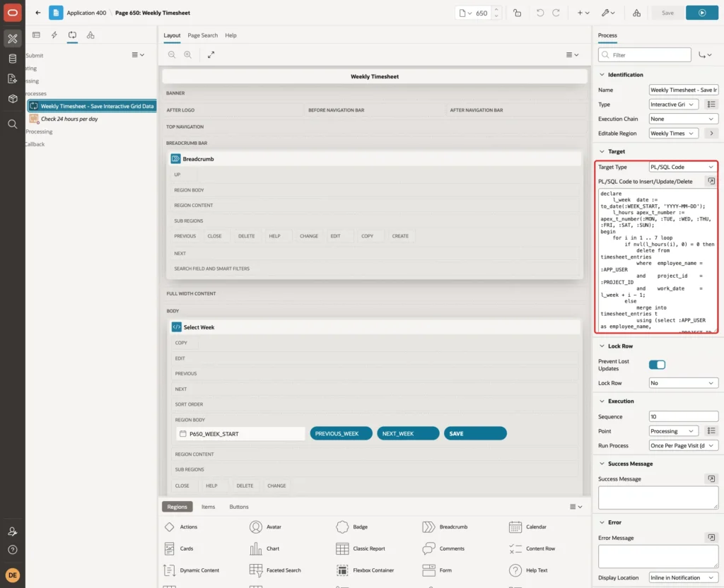The height and width of the screenshot is (588, 724).
Task: Open App Builder icon in sidebar
Action: click(13, 39)
